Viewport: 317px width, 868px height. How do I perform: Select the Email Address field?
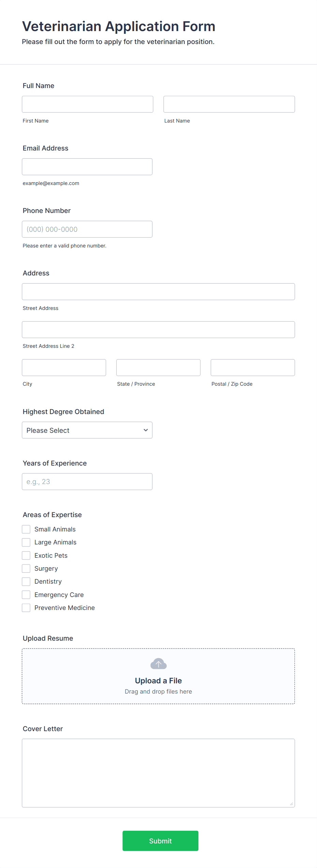click(x=87, y=167)
